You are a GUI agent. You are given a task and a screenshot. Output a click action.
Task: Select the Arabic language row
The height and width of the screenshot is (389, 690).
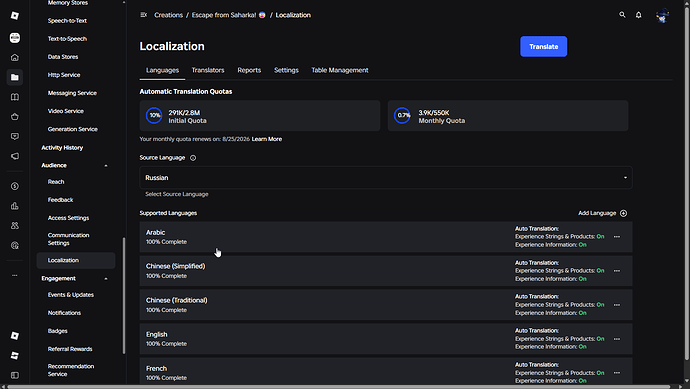pos(386,237)
